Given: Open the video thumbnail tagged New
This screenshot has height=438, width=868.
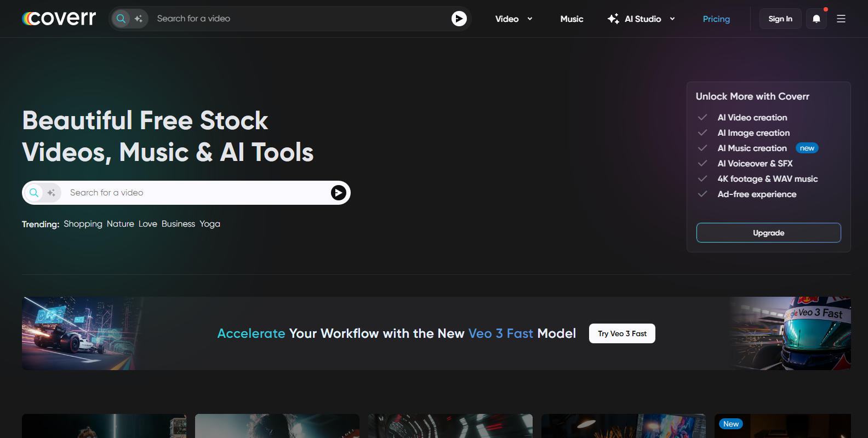Looking at the screenshot, I should coord(783,426).
